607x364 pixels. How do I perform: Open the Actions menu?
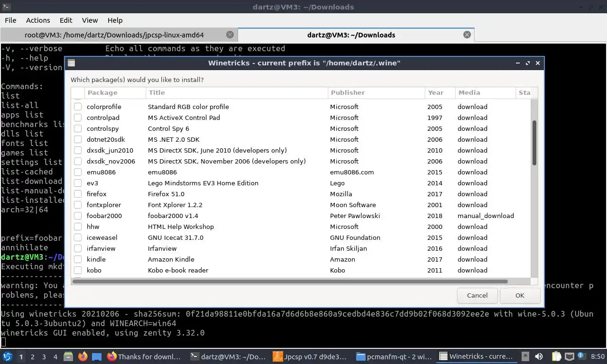point(38,20)
